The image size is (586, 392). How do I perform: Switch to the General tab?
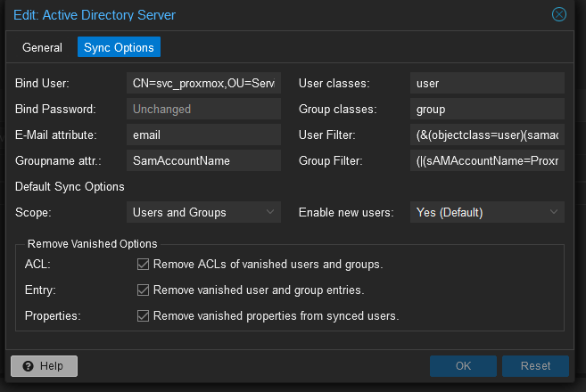pos(42,47)
